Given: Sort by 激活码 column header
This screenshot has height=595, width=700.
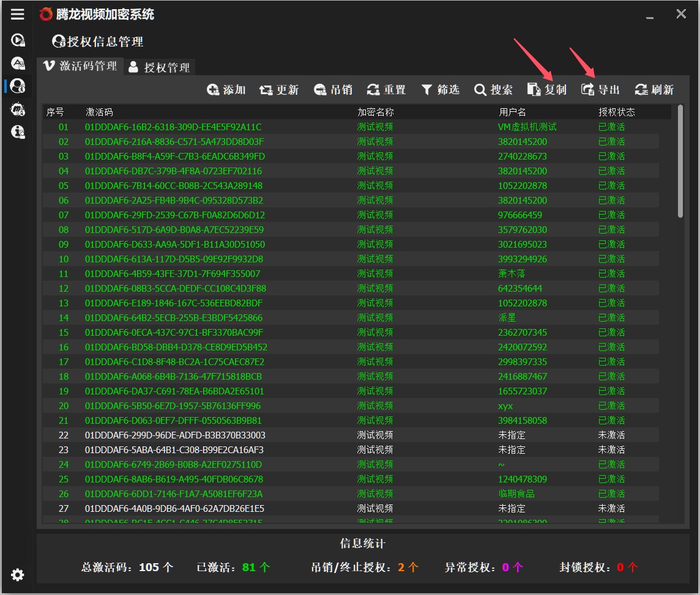Looking at the screenshot, I should 99,112.
